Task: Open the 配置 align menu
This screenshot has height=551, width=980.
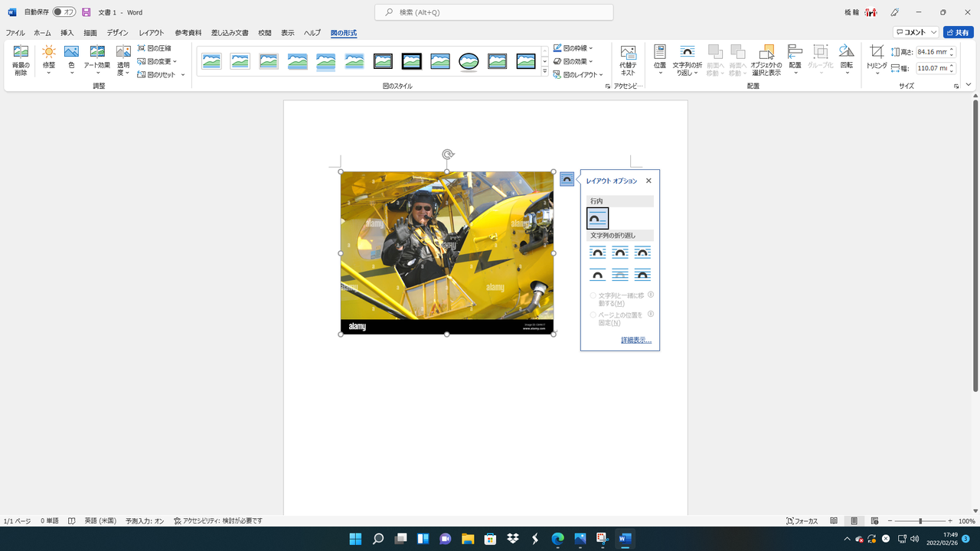Action: click(795, 60)
